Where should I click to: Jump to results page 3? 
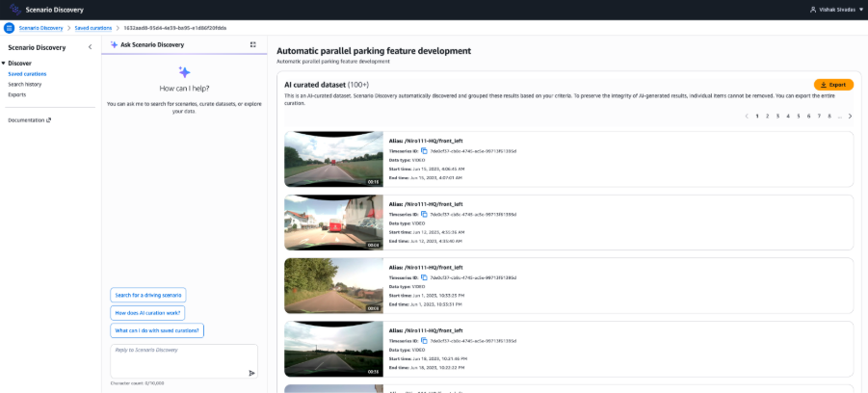[x=777, y=117]
